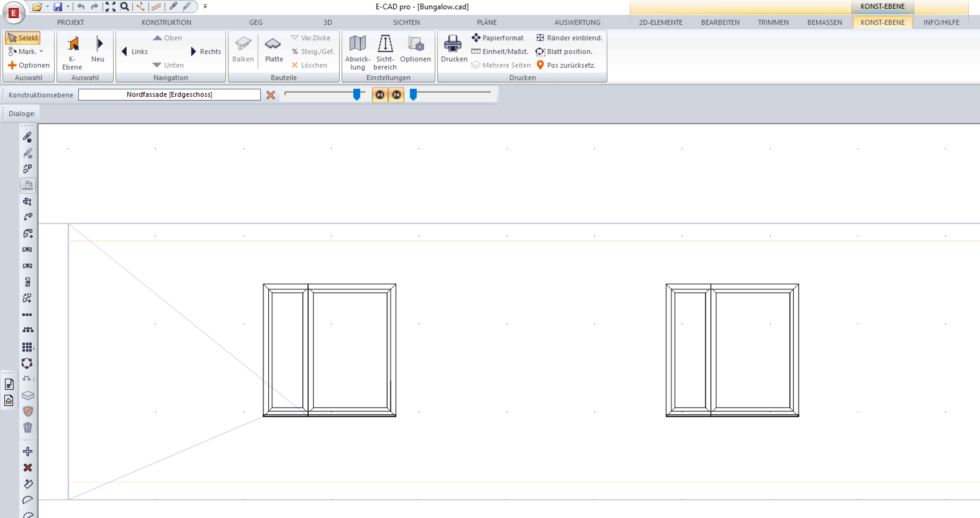980x518 pixels.
Task: Expand the open-folder dropdown arrow
Action: (47, 7)
